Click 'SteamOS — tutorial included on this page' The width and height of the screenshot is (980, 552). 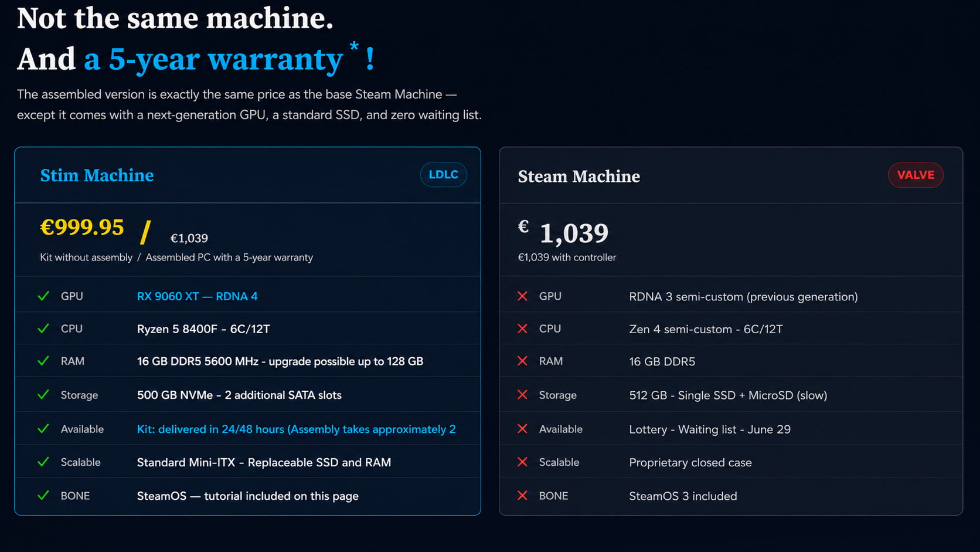click(247, 496)
